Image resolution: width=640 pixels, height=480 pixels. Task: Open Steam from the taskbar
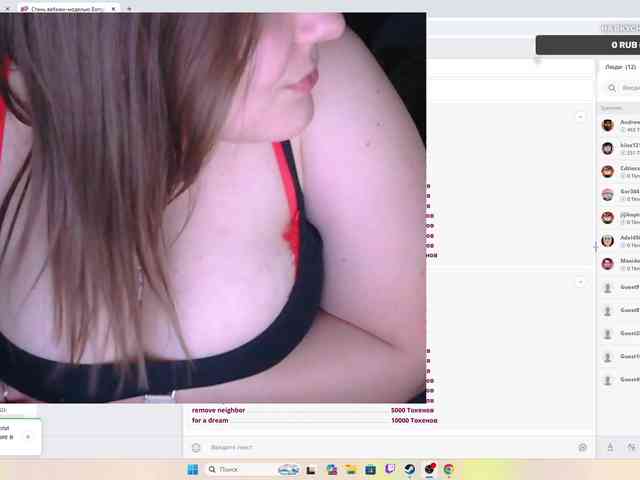point(409,469)
